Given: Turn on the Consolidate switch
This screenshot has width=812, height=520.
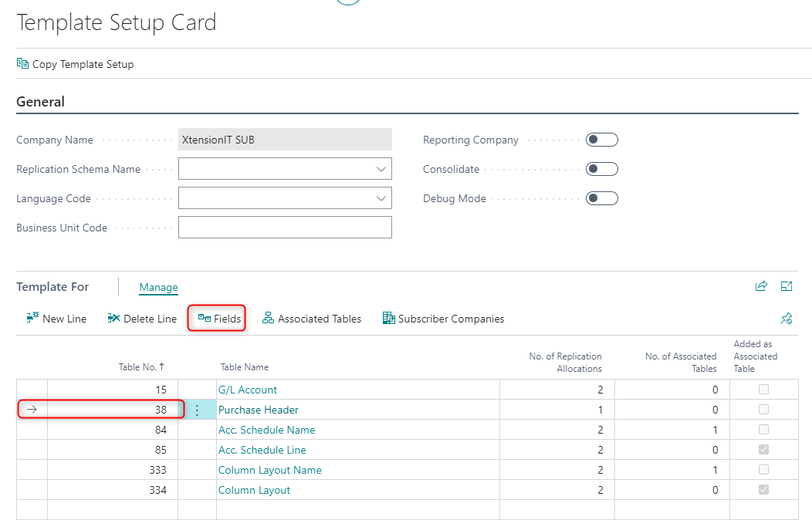Looking at the screenshot, I should click(x=601, y=169).
